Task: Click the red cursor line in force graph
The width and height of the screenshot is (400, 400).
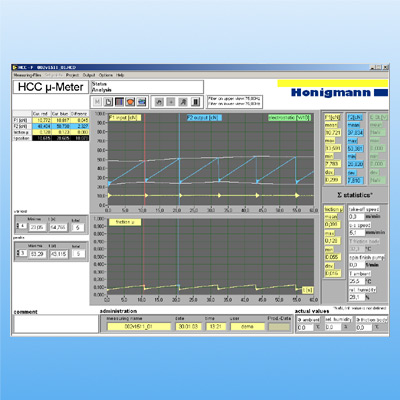Action: pos(145,159)
